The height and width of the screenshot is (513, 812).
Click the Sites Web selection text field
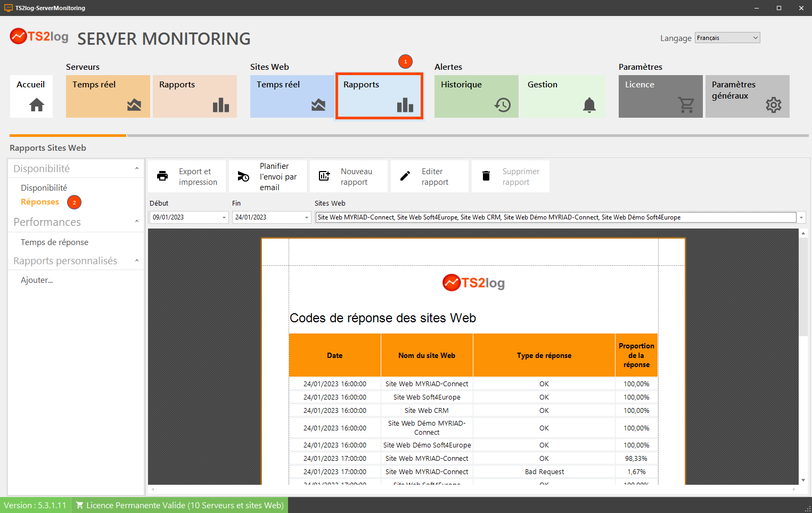tap(556, 217)
